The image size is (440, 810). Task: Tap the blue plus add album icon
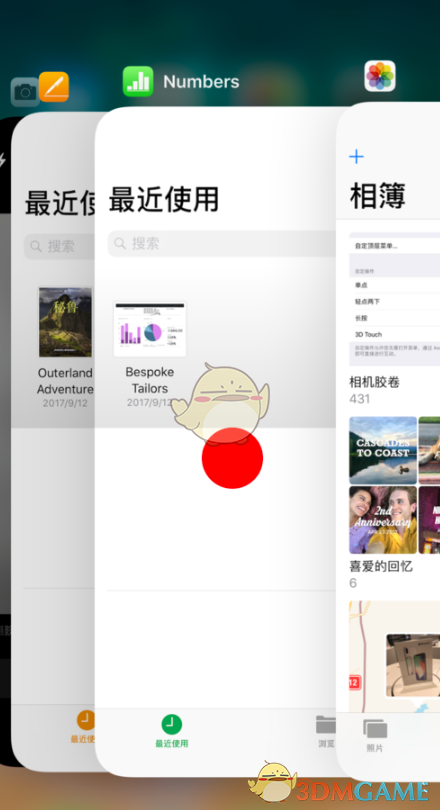pyautogui.click(x=356, y=157)
